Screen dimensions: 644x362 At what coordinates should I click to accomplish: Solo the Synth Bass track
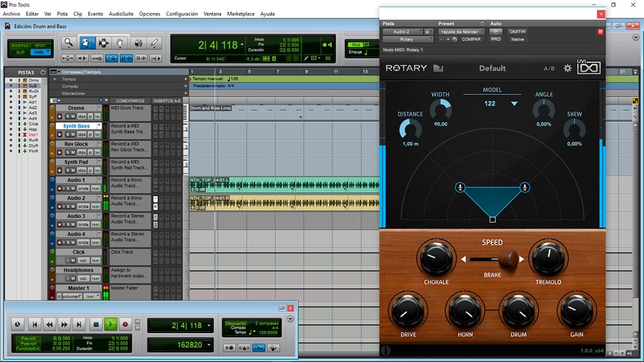(x=68, y=134)
